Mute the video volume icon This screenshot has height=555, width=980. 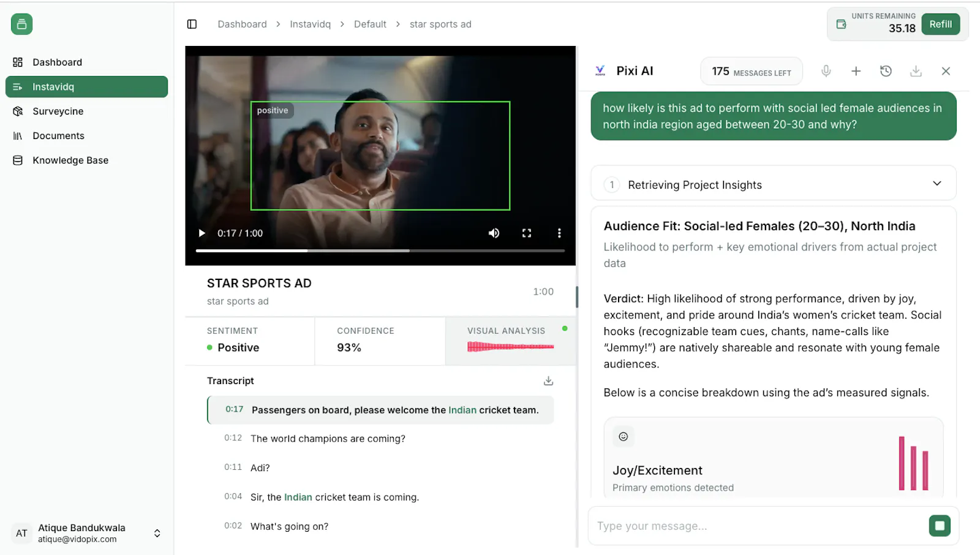pyautogui.click(x=494, y=233)
